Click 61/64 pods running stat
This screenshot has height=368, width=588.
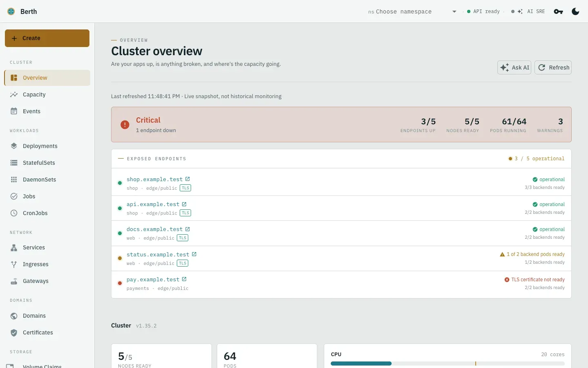pyautogui.click(x=508, y=125)
